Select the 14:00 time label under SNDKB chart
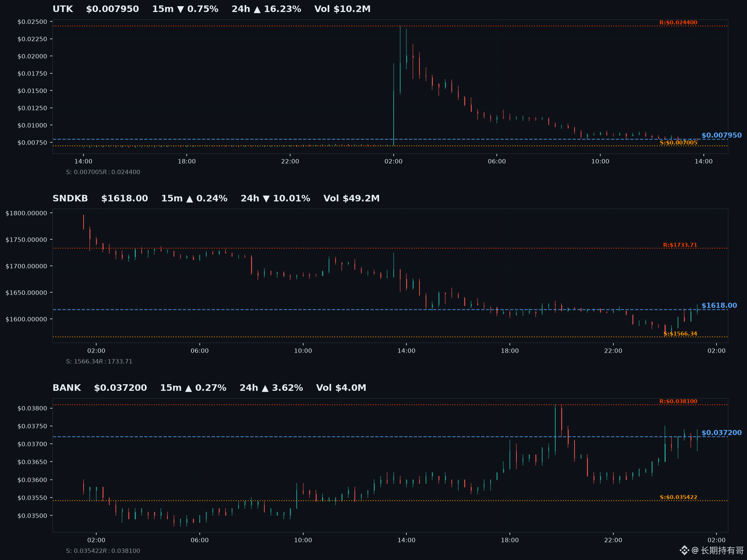The image size is (747, 560). tap(406, 351)
